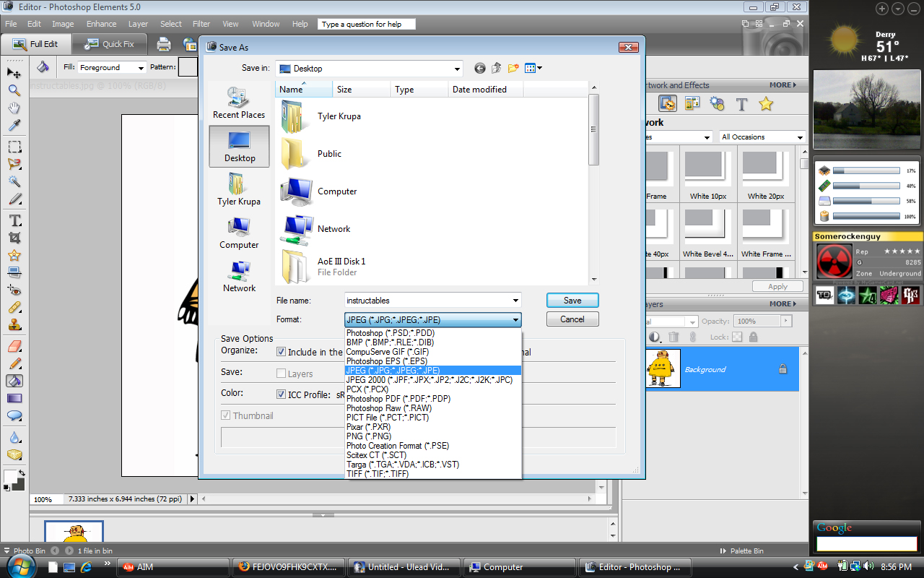The width and height of the screenshot is (924, 578).
Task: Select the Spot Healing bandage tool
Action: pos(14,309)
